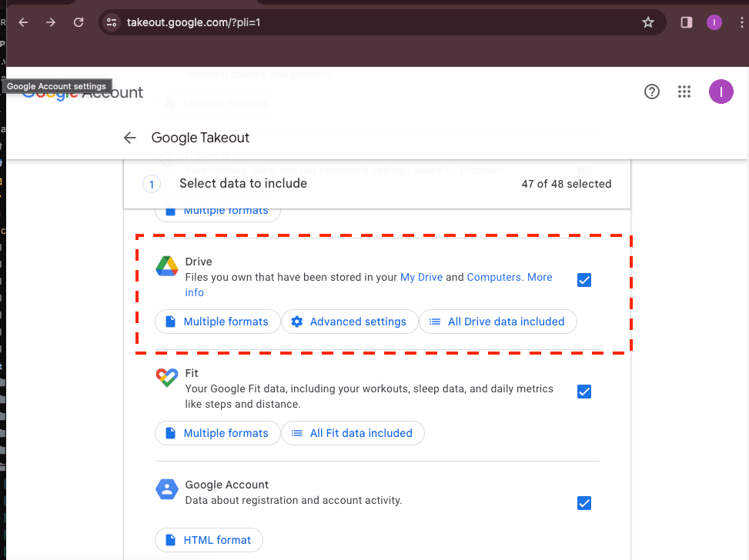
Task: Open All Drive data included list
Action: pos(497,322)
